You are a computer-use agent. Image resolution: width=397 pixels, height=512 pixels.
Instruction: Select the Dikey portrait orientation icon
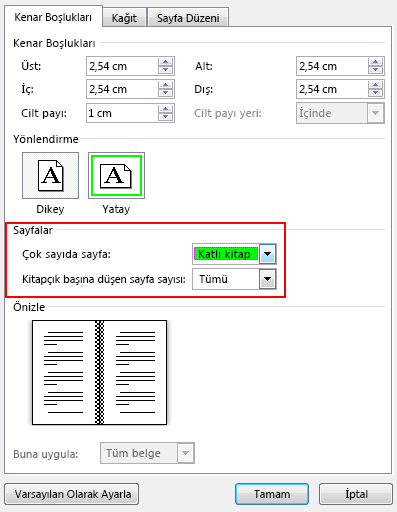[50, 176]
